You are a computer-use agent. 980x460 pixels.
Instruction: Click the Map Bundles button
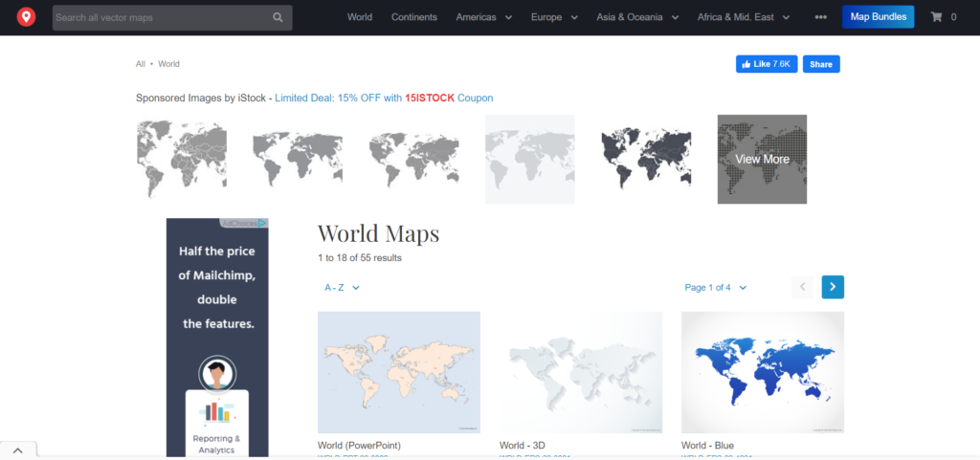click(878, 17)
